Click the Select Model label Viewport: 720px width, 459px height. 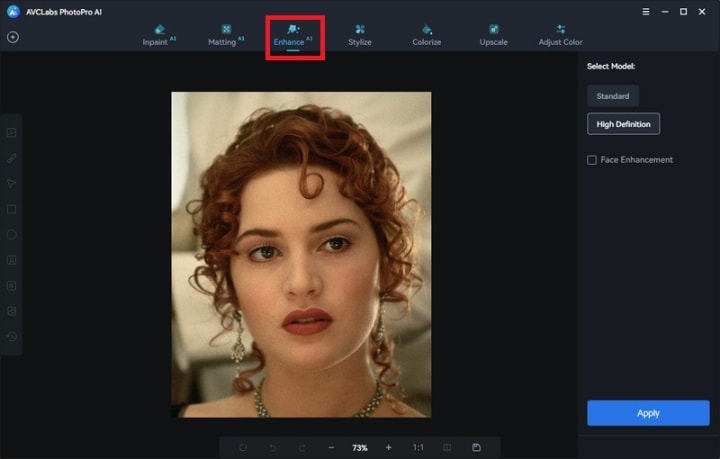(x=611, y=66)
